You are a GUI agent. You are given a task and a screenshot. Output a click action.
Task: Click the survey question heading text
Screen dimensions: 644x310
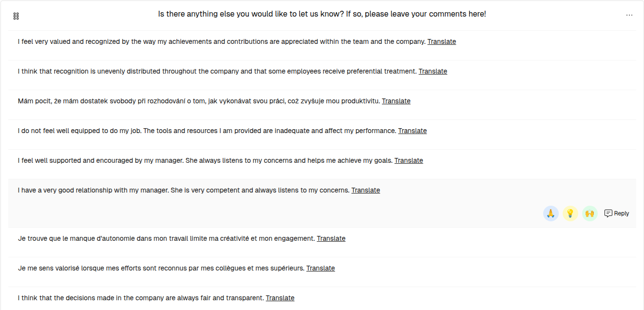[322, 14]
